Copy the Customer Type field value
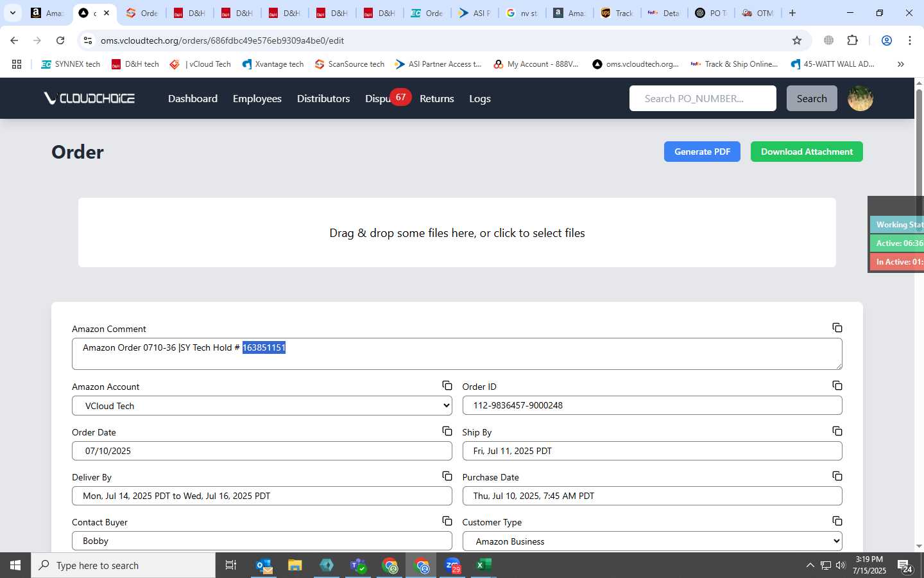The image size is (924, 578). pyautogui.click(x=837, y=521)
